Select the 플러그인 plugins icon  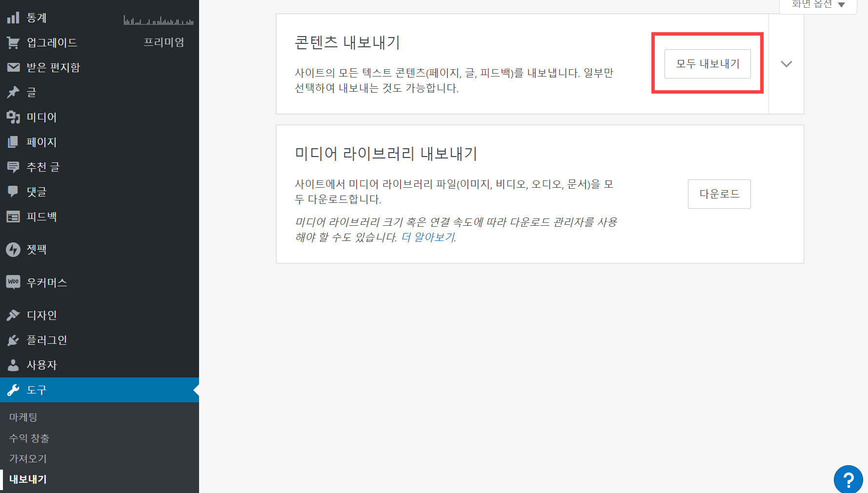[x=13, y=340]
